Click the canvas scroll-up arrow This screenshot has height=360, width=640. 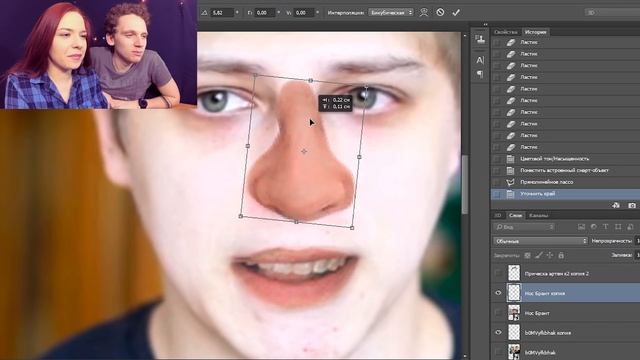[x=465, y=36]
